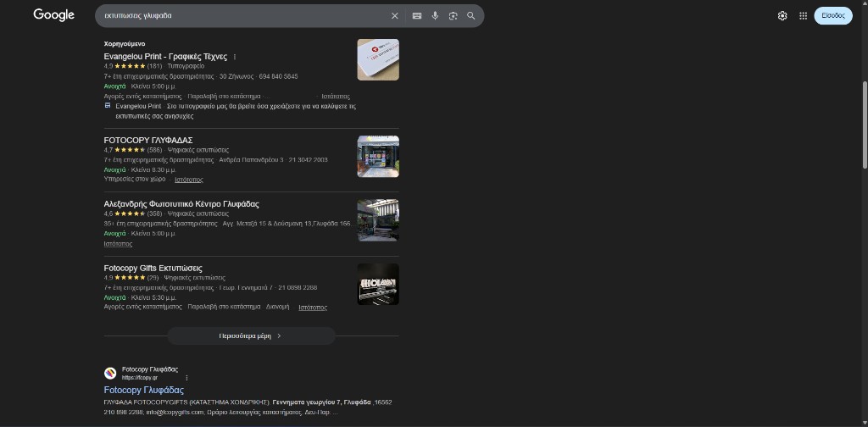Open Fotocopy Gifts Εκτυπώσεις listing
The height and width of the screenshot is (427, 868).
pyautogui.click(x=153, y=269)
